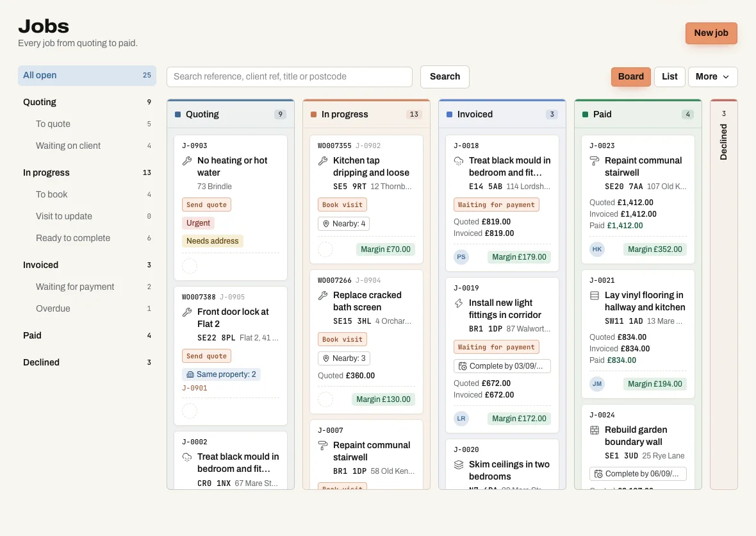Filter by Visit to update
The height and width of the screenshot is (536, 756).
(x=87, y=216)
